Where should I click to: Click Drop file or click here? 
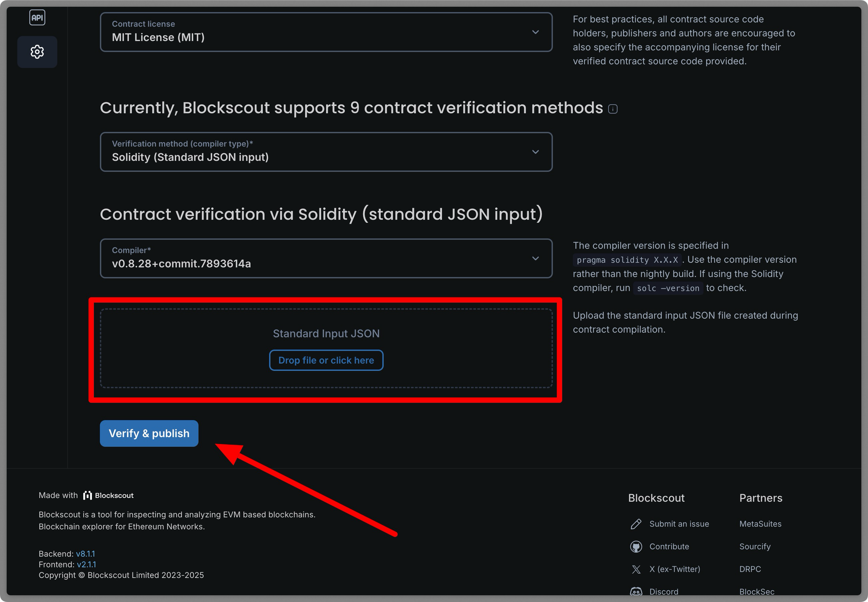[326, 360]
